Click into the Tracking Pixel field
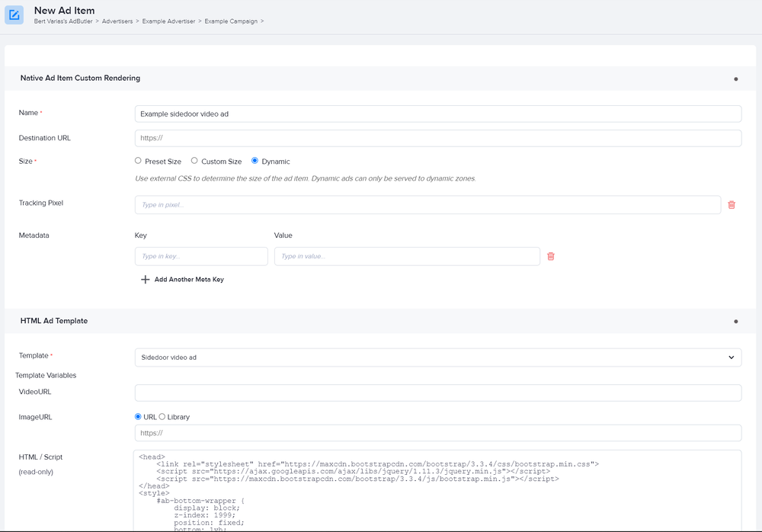Viewport: 762px width, 532px height. [427, 205]
